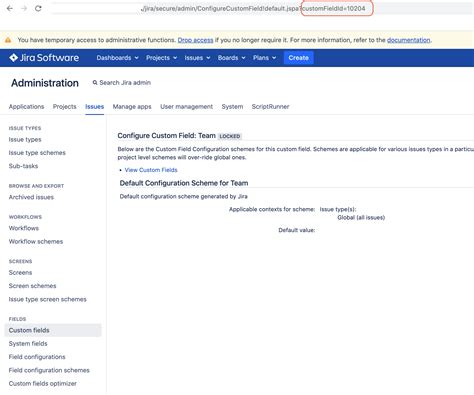This screenshot has width=474, height=395.
Task: Open Screen schemes in the sidebar
Action: [32, 286]
